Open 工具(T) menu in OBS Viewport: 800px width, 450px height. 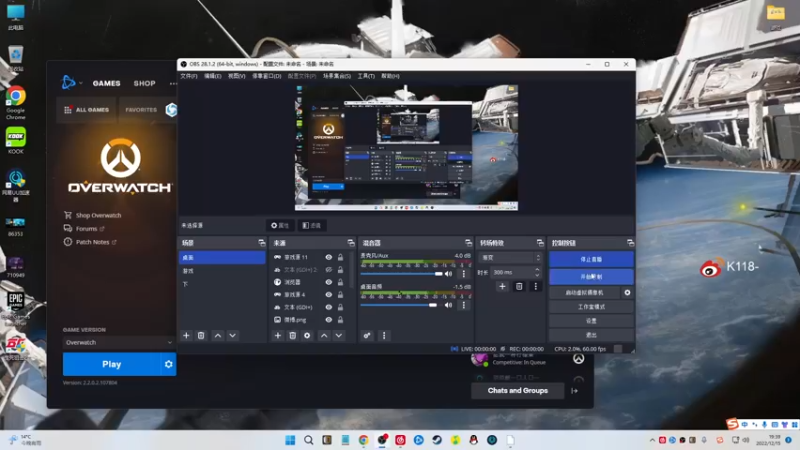pyautogui.click(x=366, y=76)
